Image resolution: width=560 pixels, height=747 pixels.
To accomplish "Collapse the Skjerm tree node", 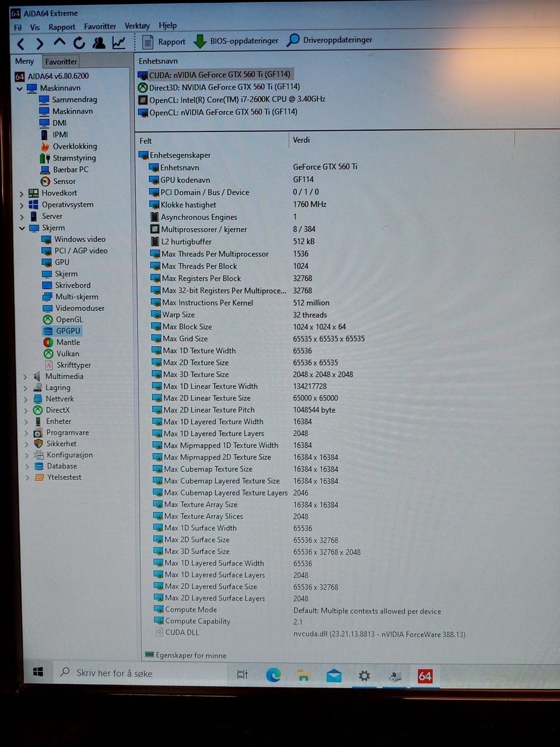I will 22,228.
